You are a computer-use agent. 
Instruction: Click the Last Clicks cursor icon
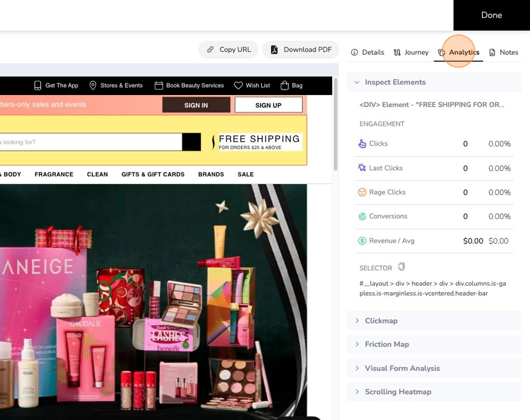click(x=362, y=167)
